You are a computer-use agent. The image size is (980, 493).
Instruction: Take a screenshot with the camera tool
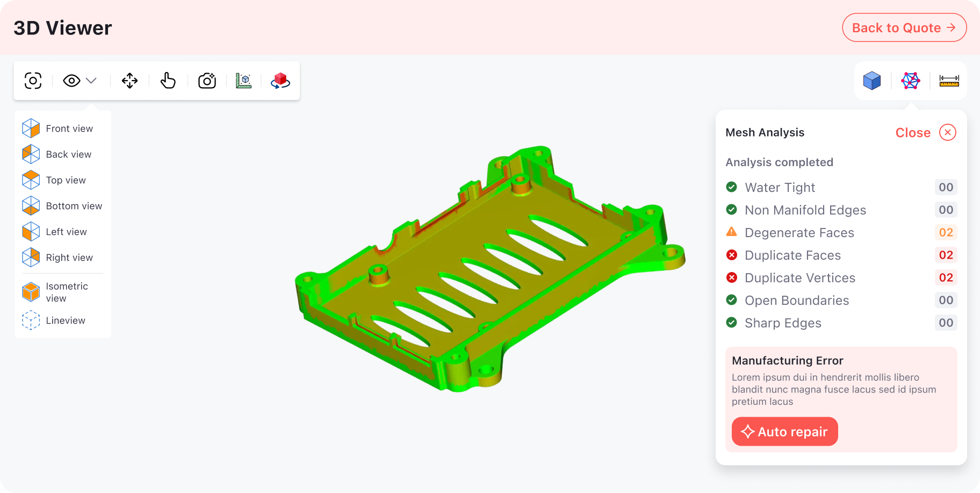[x=207, y=80]
